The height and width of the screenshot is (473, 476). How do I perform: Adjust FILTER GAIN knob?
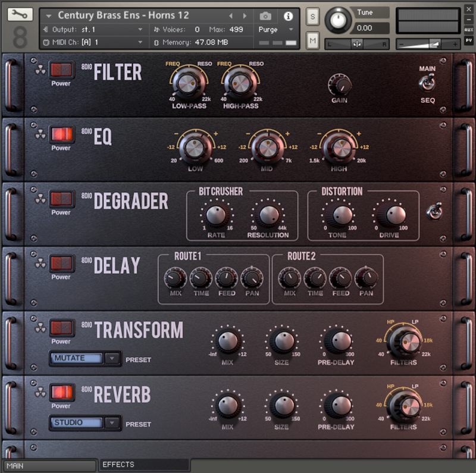pyautogui.click(x=339, y=84)
